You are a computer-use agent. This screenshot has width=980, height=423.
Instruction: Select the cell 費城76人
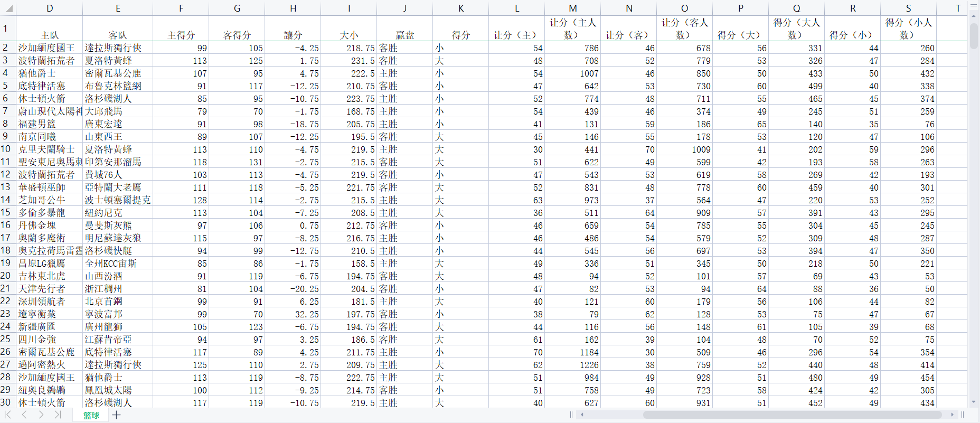pyautogui.click(x=118, y=174)
